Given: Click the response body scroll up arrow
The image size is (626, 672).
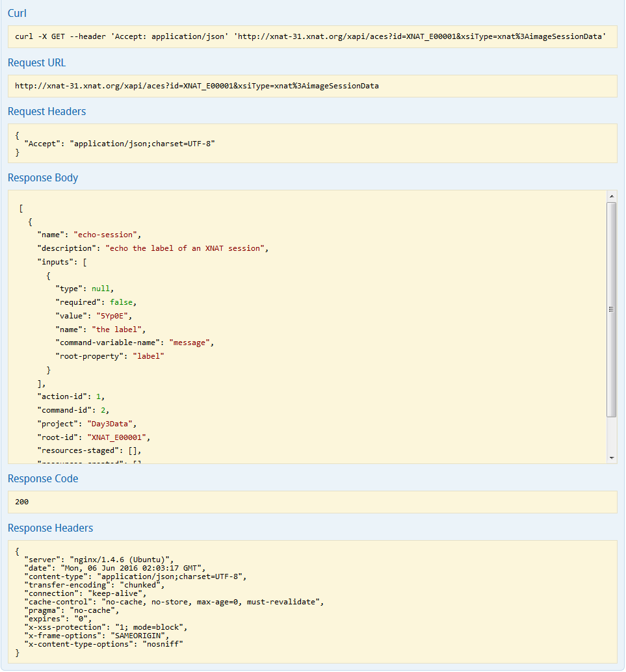Looking at the screenshot, I should (611, 196).
